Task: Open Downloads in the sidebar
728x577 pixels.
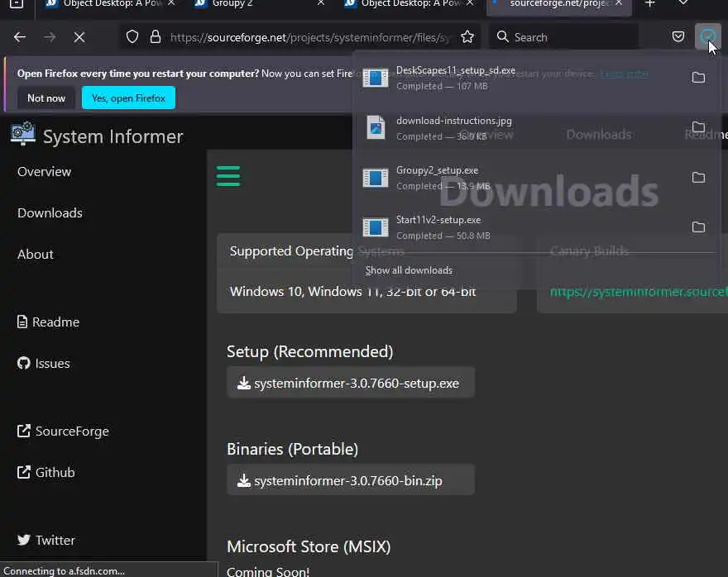Action: [x=50, y=213]
